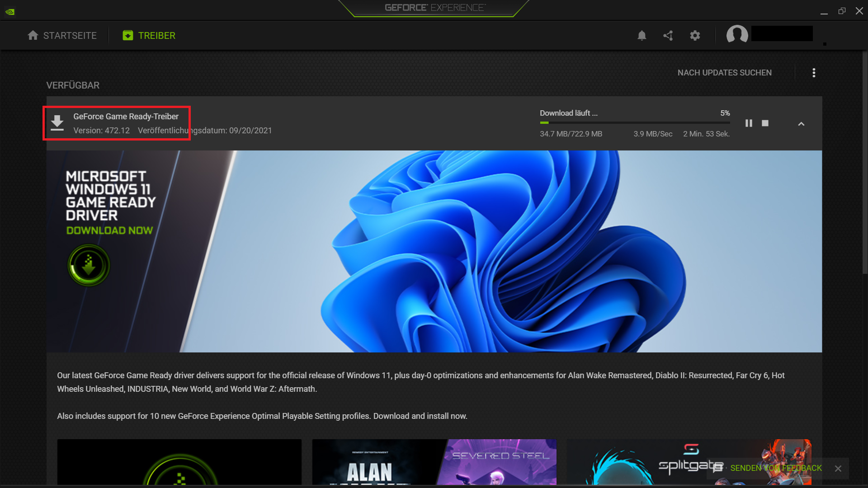Open GeForce Experience settings gear
This screenshot has width=868, height=488.
tap(695, 35)
